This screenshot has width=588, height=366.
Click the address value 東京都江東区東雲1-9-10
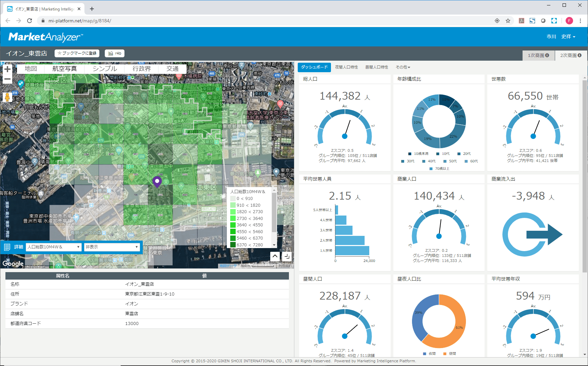150,294
